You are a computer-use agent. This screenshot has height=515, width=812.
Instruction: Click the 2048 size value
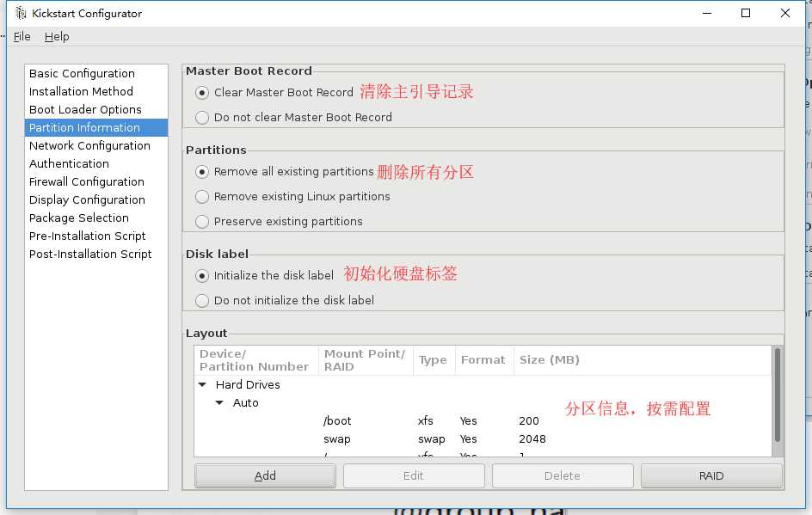point(532,439)
